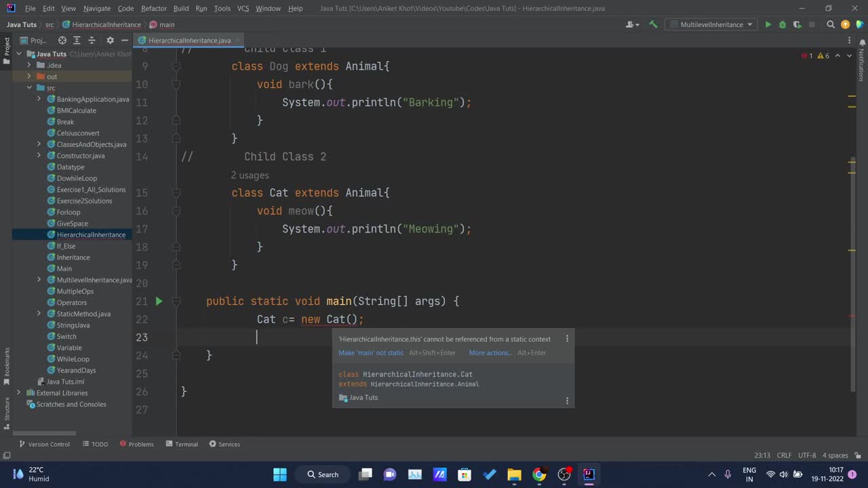
Task: Open the orange IDE update icon
Action: (x=845, y=24)
